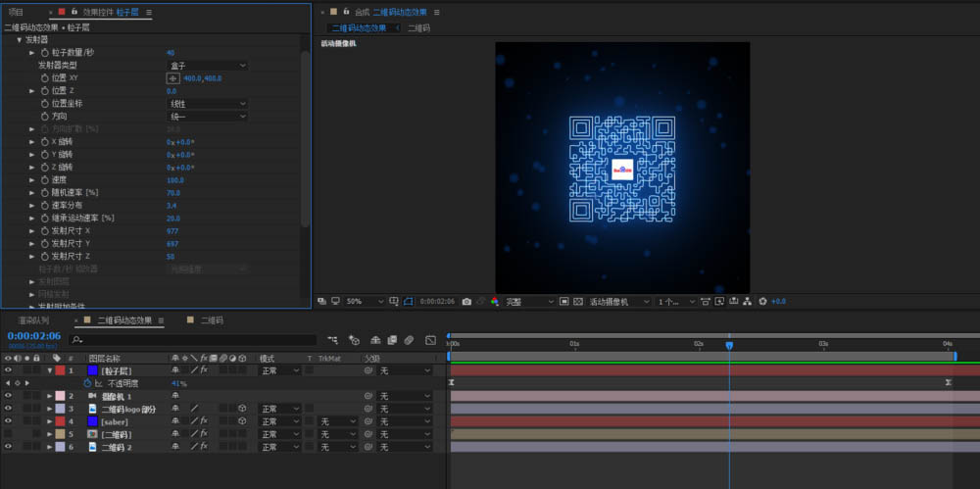Hide the 摄像机 1 layer
Image resolution: width=980 pixels, height=489 pixels.
pos(8,396)
